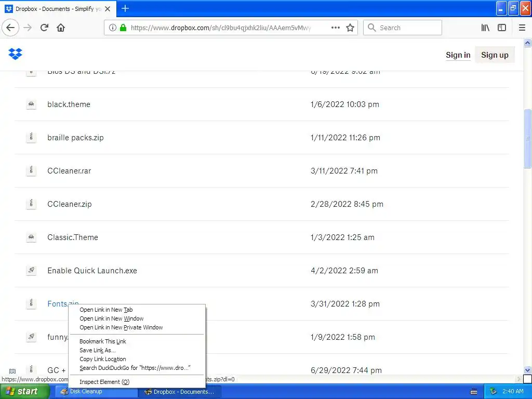Click the date 3/11/2022 7:41 pm
The height and width of the screenshot is (399, 532).
(344, 170)
